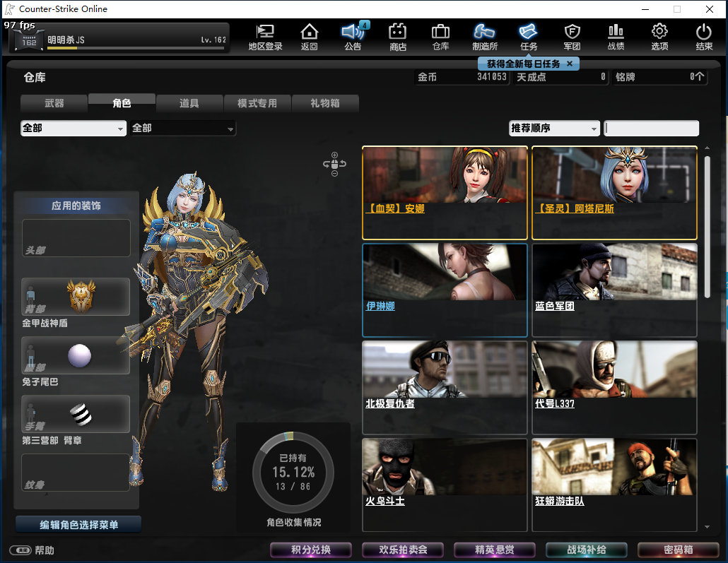Select the 伊琳娜 character card
Screen dimensions: 728x563
point(445,290)
